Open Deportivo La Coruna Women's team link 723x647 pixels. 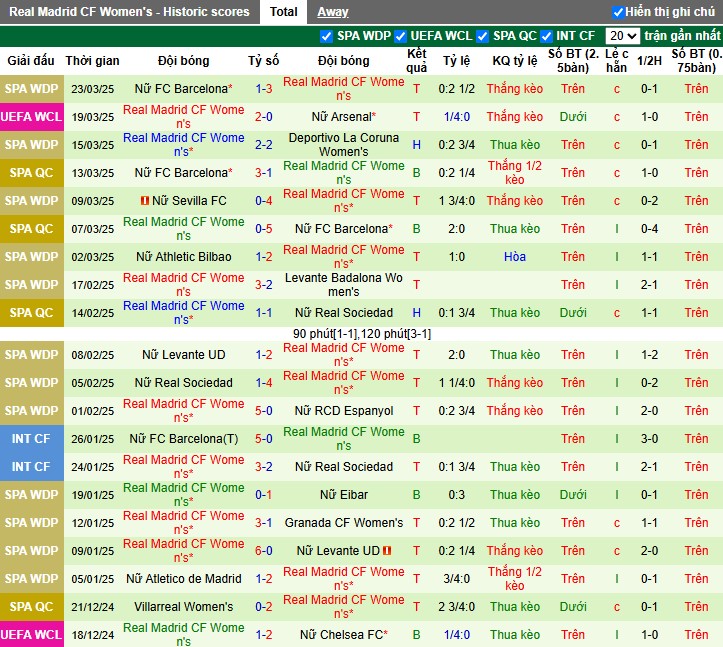[x=344, y=144]
